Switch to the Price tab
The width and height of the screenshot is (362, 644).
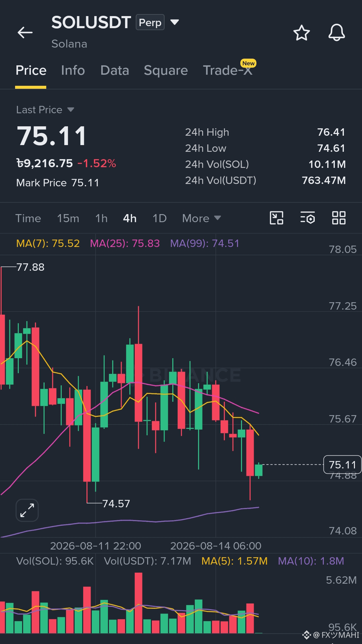point(31,71)
